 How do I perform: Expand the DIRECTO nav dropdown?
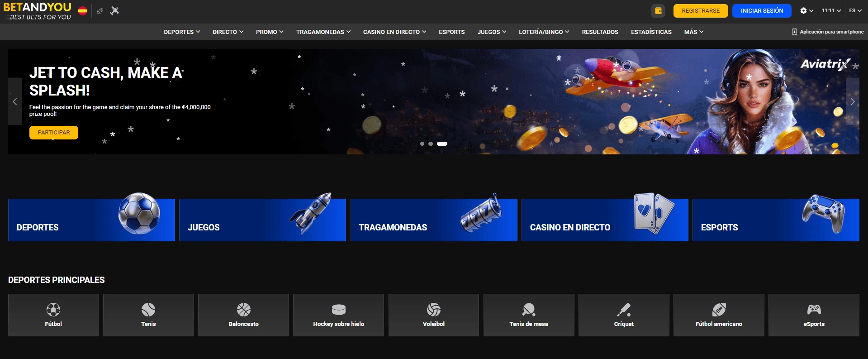coord(228,32)
